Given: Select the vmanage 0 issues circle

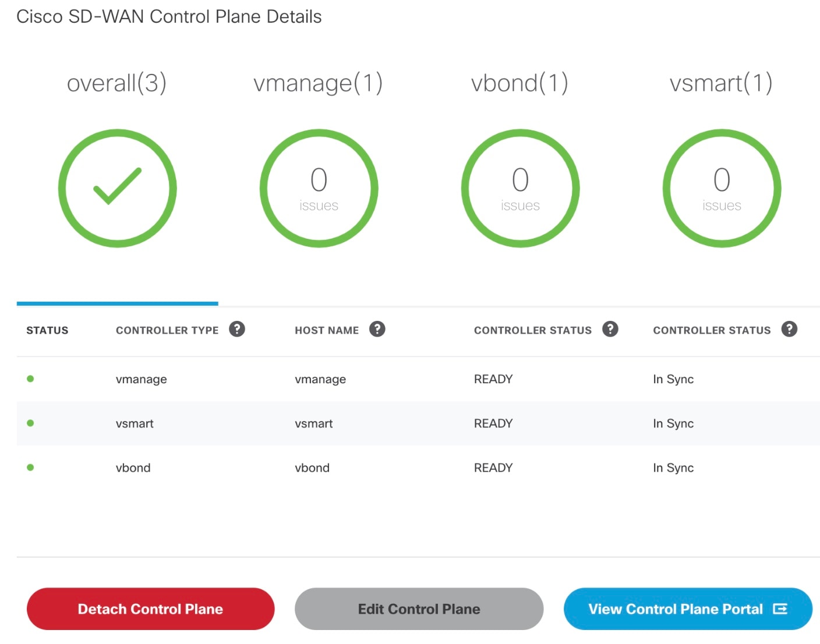Looking at the screenshot, I should [x=319, y=188].
